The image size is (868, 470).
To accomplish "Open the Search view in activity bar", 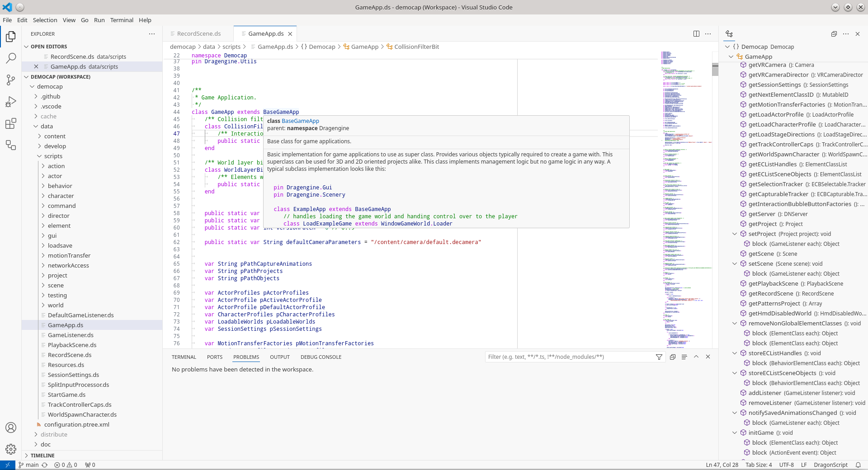I will [x=11, y=58].
